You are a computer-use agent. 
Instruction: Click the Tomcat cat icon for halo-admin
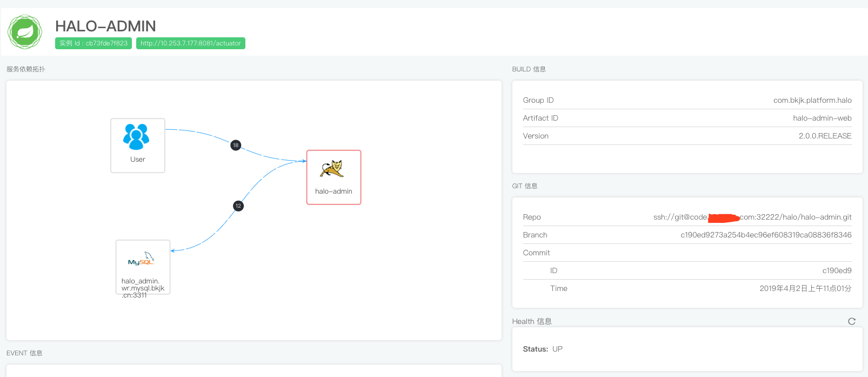[332, 169]
